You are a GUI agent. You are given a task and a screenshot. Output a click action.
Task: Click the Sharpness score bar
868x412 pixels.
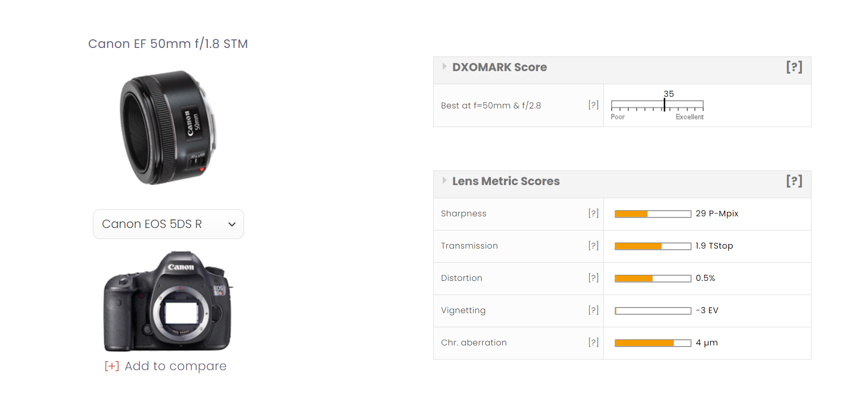click(x=653, y=214)
